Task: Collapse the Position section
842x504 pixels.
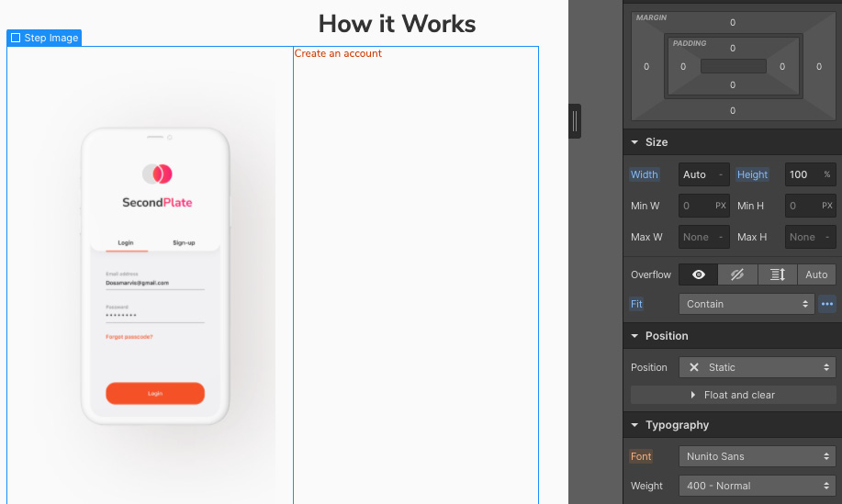Action: click(635, 336)
